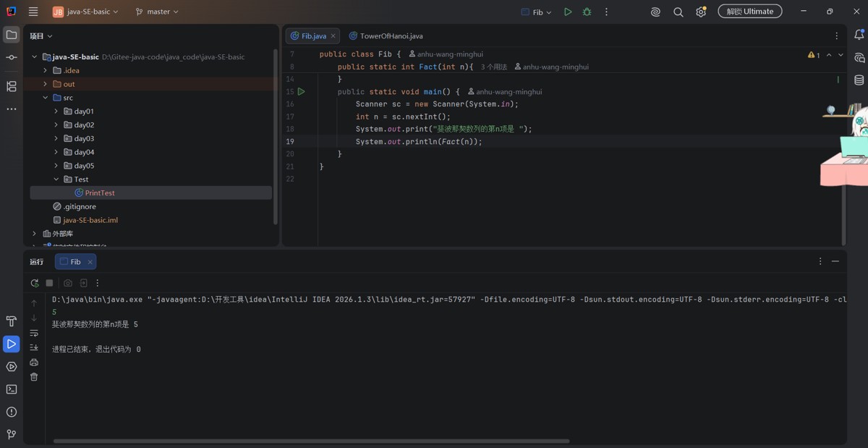This screenshot has height=448, width=868.
Task: Open the Commit tool window icon
Action: point(12,57)
